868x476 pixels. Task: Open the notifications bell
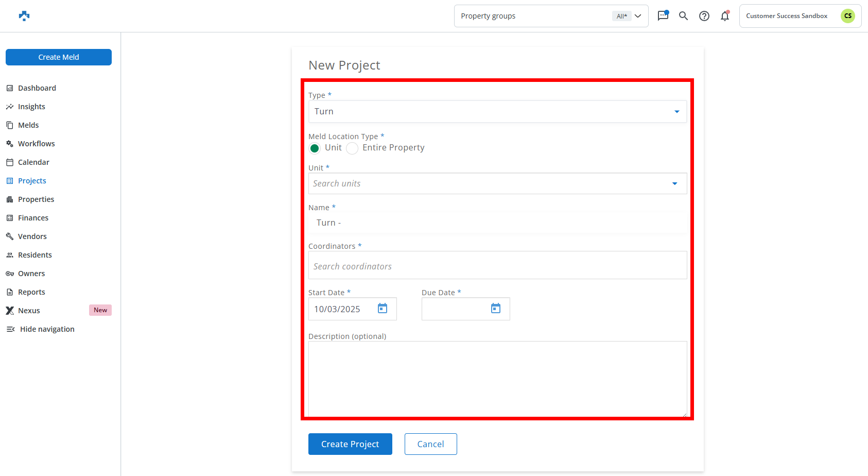coord(724,16)
